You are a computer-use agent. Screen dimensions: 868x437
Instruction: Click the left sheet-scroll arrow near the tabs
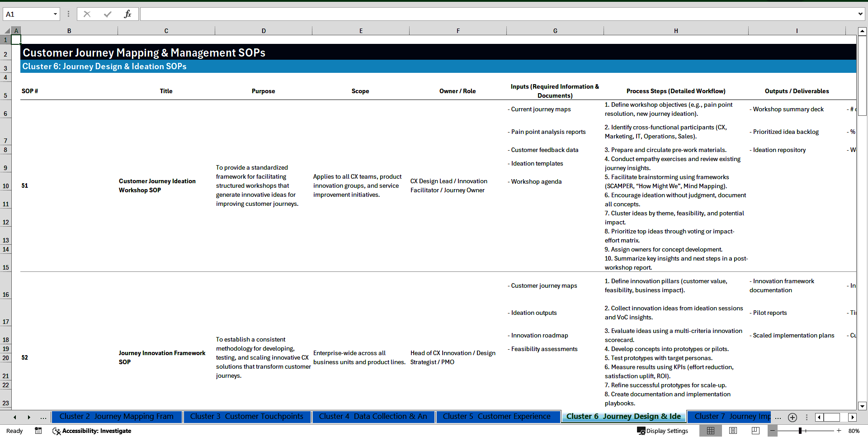tap(14, 417)
